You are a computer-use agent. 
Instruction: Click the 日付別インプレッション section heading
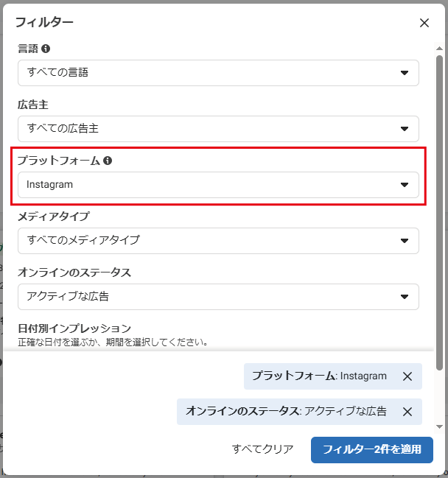(x=74, y=328)
